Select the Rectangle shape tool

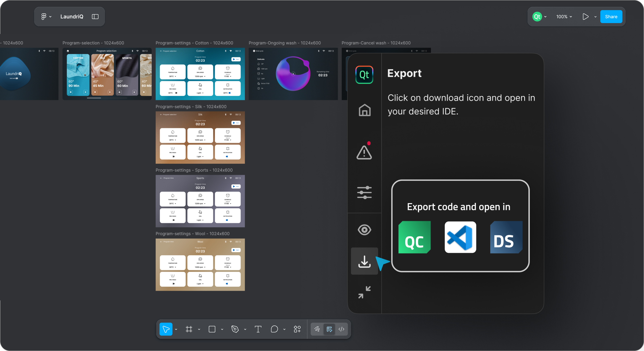coord(212,329)
